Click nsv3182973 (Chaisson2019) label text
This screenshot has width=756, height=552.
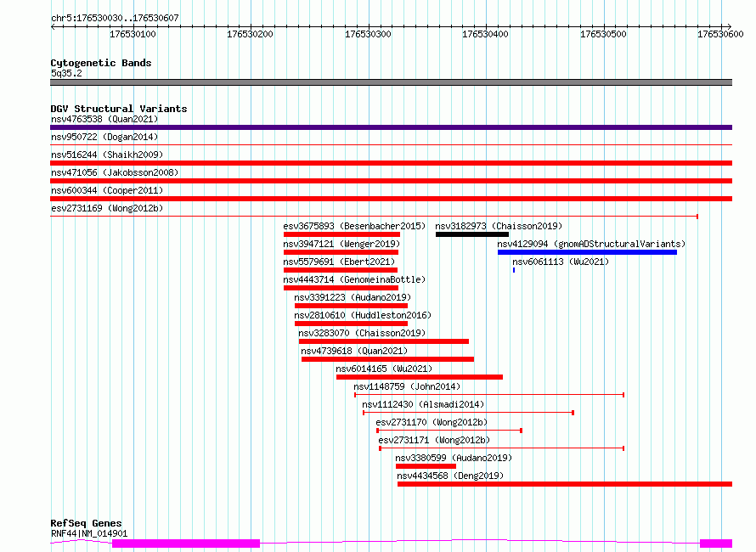click(x=499, y=226)
